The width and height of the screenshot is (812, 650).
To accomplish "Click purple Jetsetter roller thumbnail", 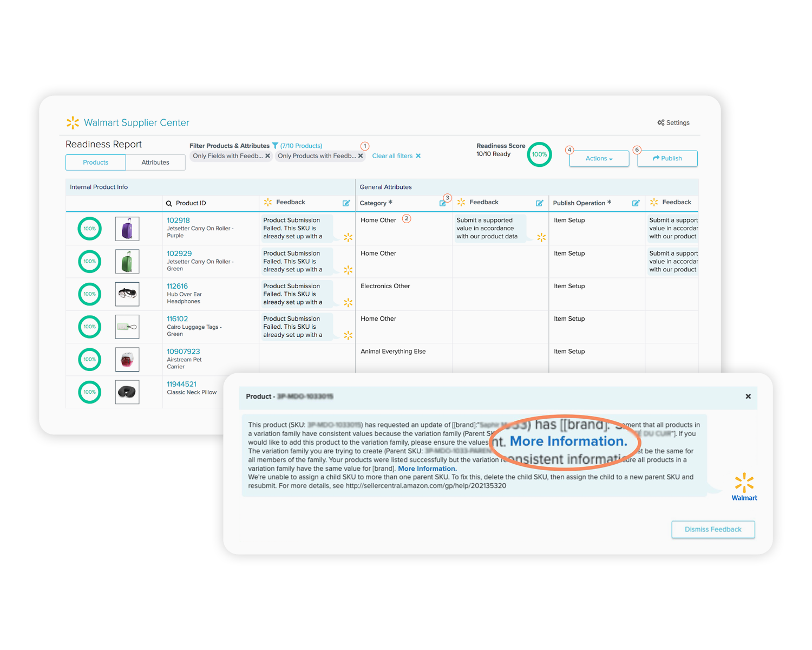I will coord(127,229).
